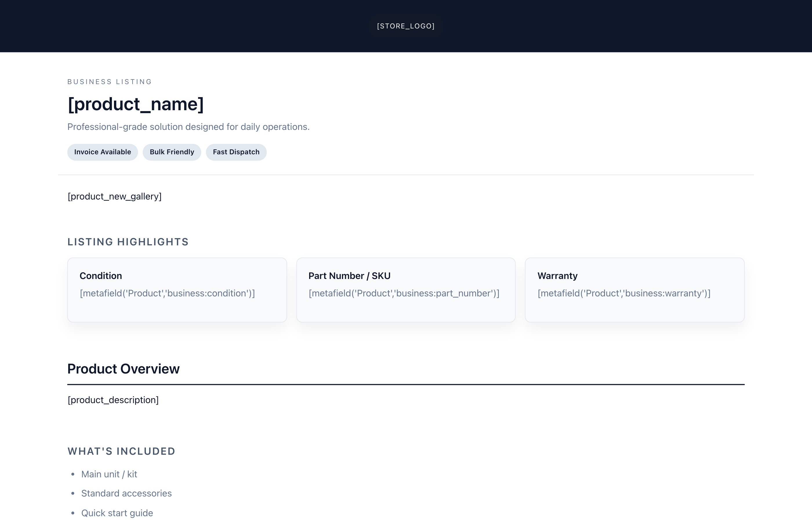This screenshot has width=812, height=522.
Task: Click the [product_description] placeholder text
Action: coord(113,400)
